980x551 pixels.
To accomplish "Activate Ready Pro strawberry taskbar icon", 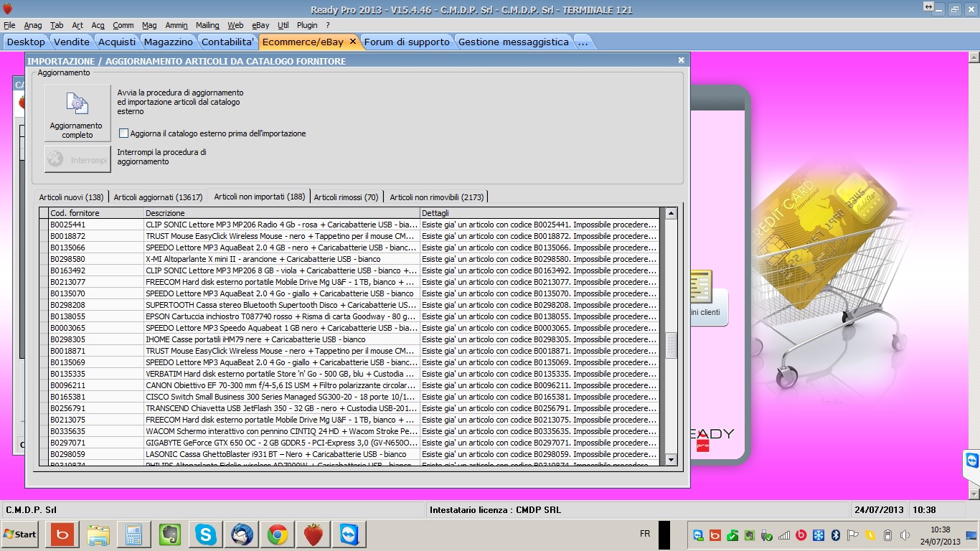I will 314,534.
